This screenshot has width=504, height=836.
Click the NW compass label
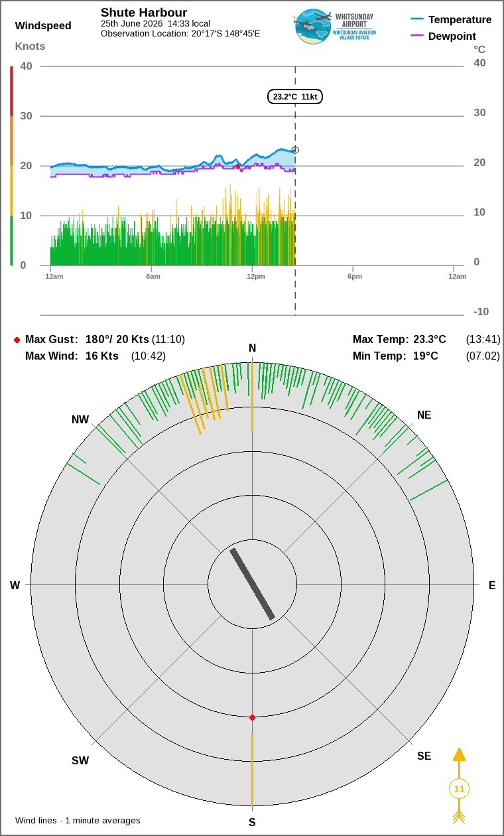(80, 420)
